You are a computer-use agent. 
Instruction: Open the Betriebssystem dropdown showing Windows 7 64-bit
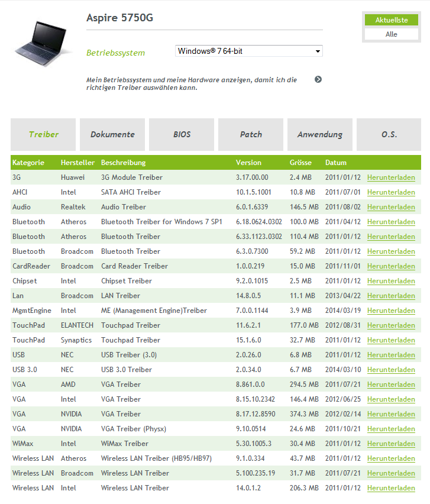pos(249,51)
